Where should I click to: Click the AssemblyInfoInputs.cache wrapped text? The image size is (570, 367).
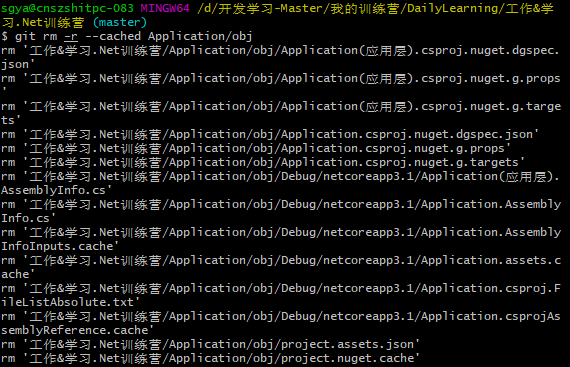coord(60,246)
